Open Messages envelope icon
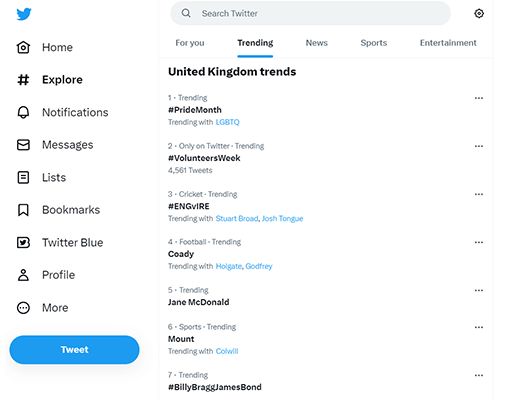 23,145
